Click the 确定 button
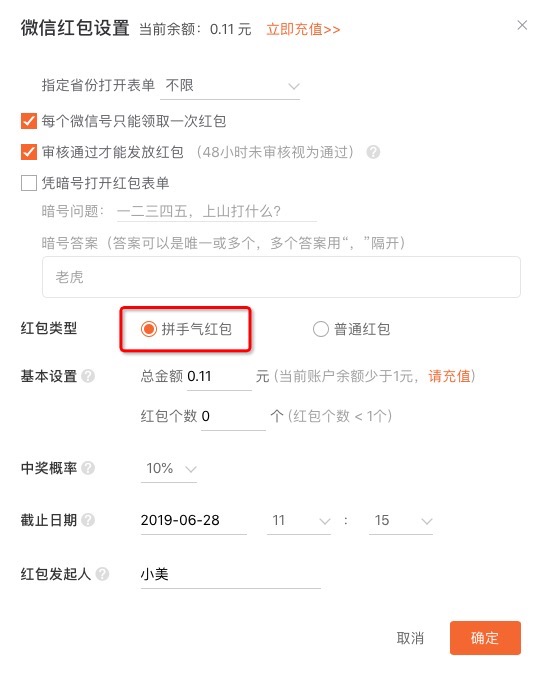The width and height of the screenshot is (551, 680). click(485, 638)
